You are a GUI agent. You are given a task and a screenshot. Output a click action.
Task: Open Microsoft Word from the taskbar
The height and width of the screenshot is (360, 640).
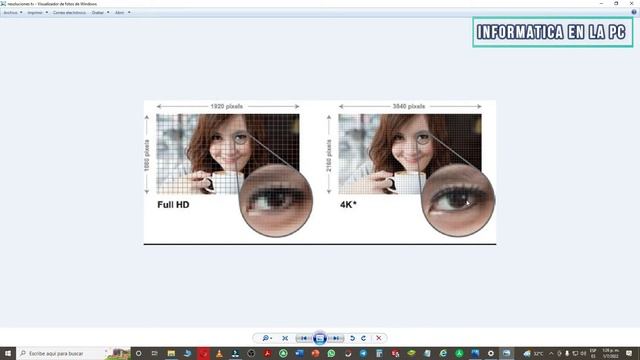299,353
